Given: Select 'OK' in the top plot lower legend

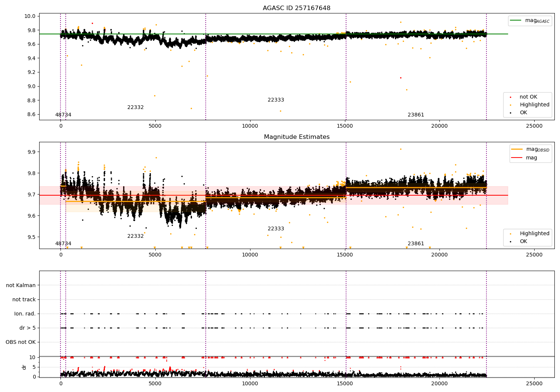Looking at the screenshot, I should [519, 113].
